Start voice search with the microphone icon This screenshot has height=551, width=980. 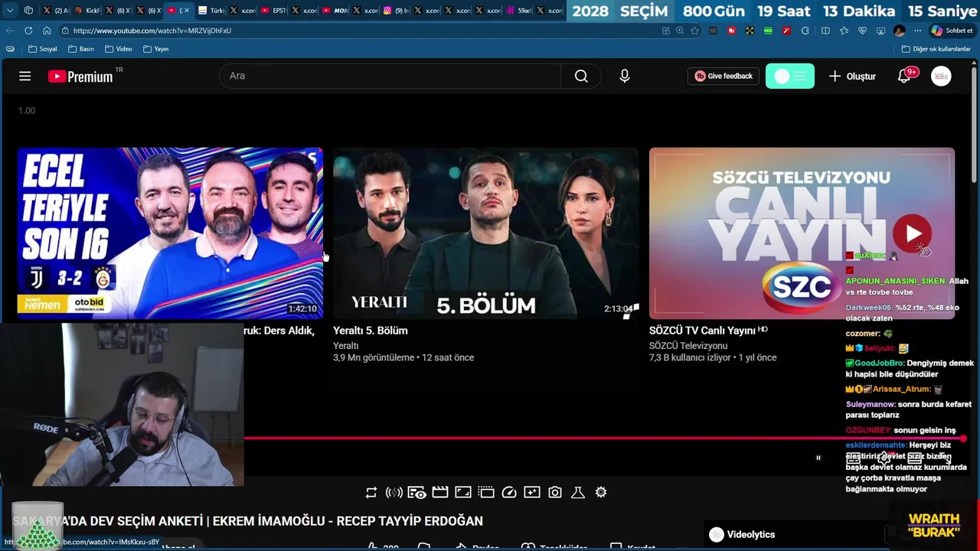[x=625, y=76]
